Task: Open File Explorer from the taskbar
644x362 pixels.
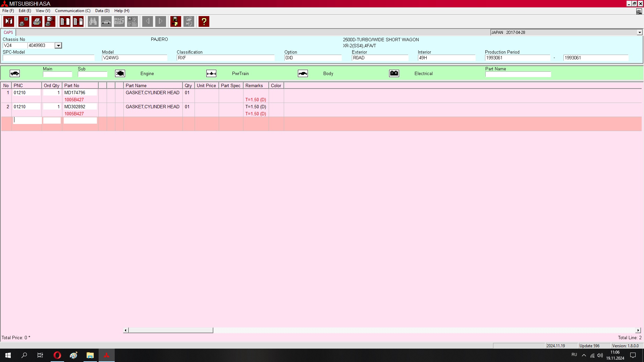Action: point(90,355)
